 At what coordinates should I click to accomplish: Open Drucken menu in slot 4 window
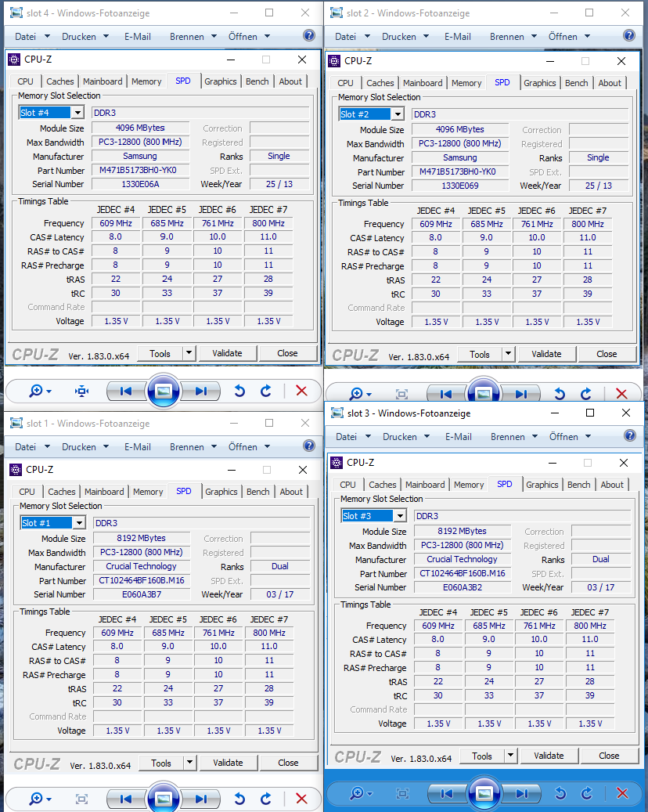click(x=85, y=37)
